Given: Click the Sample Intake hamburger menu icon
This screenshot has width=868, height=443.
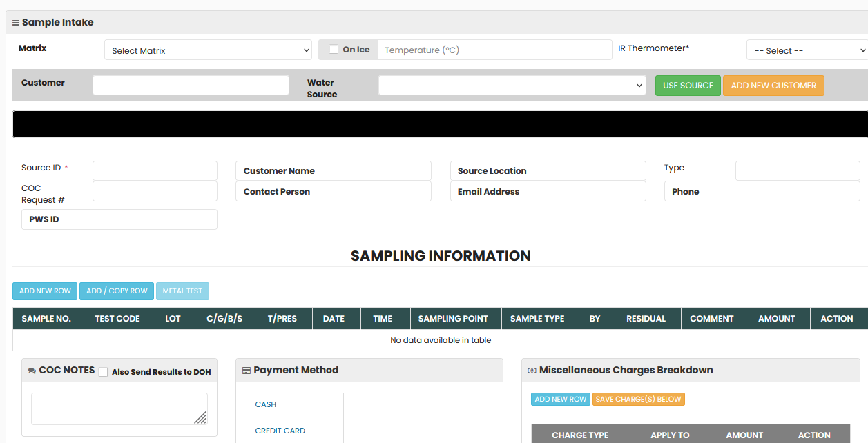Looking at the screenshot, I should 16,23.
